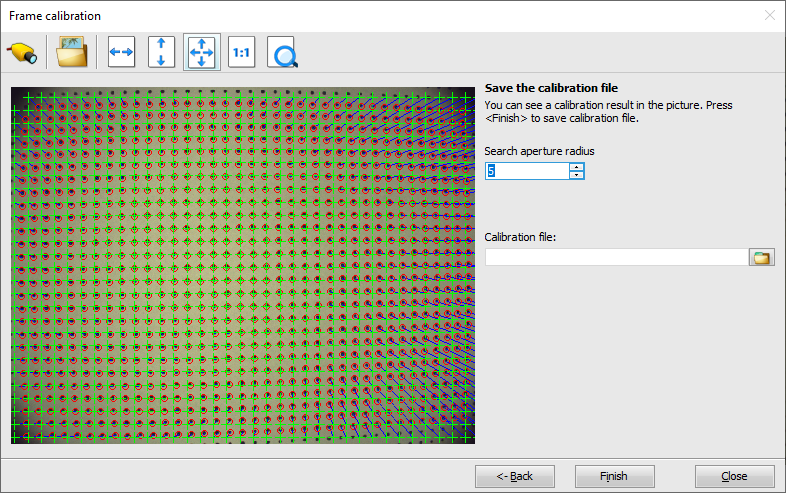Screen dimensions: 786x493
Task: Increase the search aperture radius value
Action: coord(576,167)
